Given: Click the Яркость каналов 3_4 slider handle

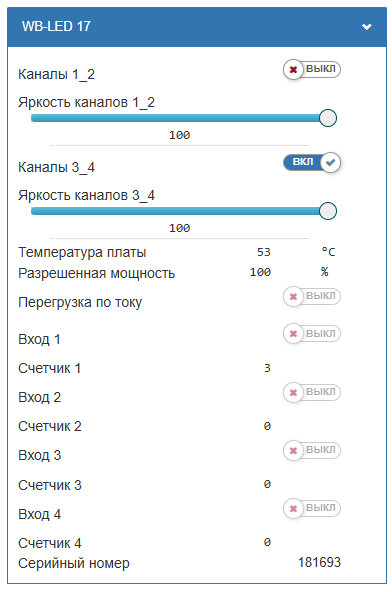Looking at the screenshot, I should point(327,211).
